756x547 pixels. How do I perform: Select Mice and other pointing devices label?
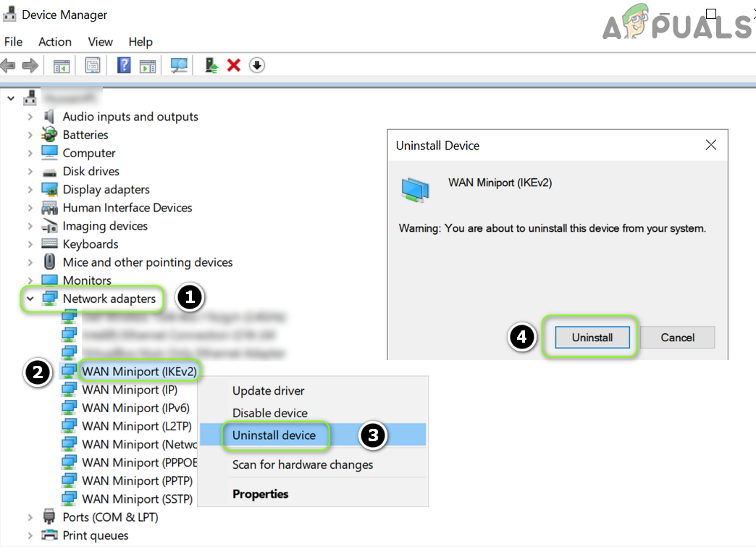coord(148,262)
